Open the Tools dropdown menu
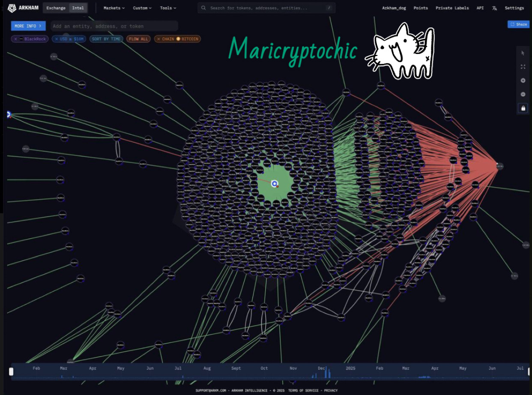Screen dimensions: 532x395 [x=167, y=8]
